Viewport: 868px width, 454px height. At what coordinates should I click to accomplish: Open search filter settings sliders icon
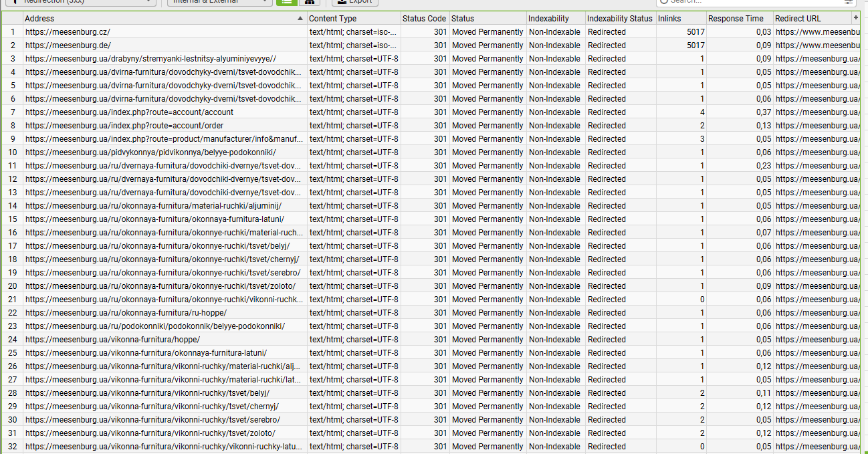coord(849,1)
